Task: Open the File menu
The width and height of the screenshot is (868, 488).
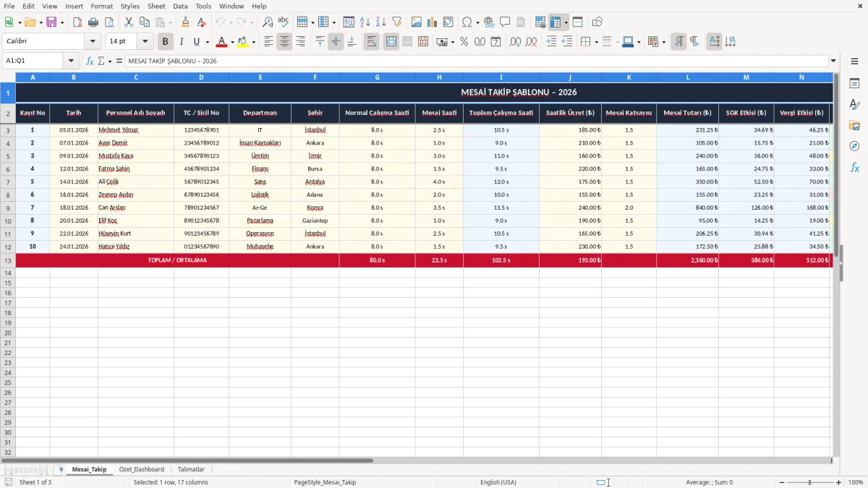Action: (9, 6)
